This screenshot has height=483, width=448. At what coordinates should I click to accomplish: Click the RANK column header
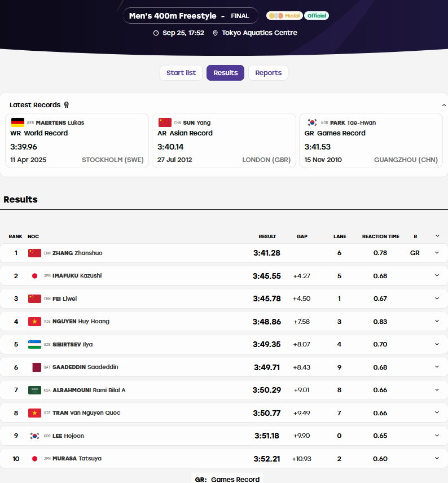pos(15,236)
